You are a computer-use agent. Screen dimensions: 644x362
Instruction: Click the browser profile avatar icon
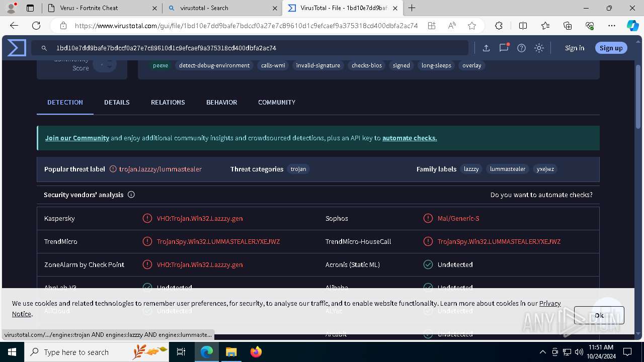[11, 8]
